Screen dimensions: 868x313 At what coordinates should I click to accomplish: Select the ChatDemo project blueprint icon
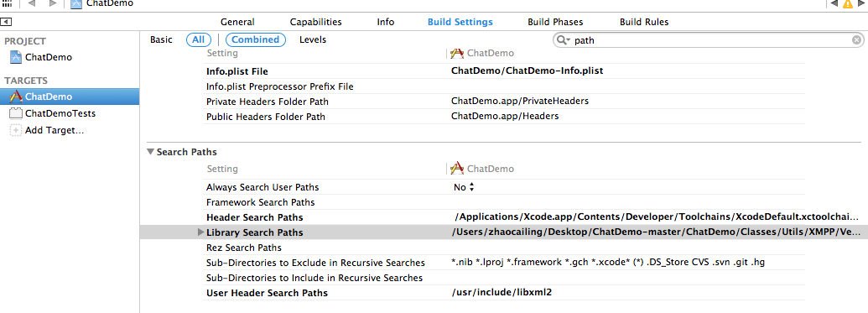click(x=16, y=57)
